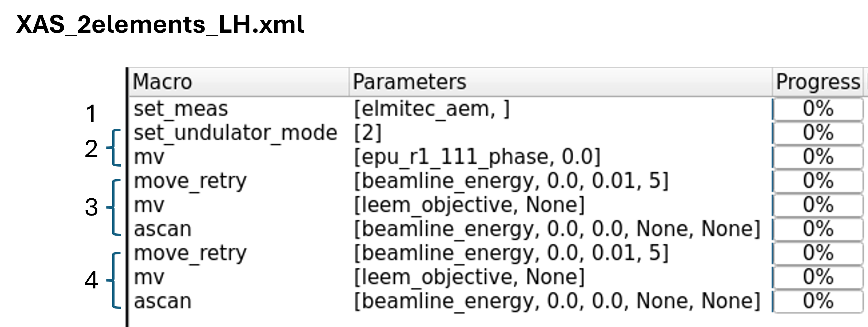Click the progress bar in set_meas row
868x327 pixels.
click(x=818, y=109)
